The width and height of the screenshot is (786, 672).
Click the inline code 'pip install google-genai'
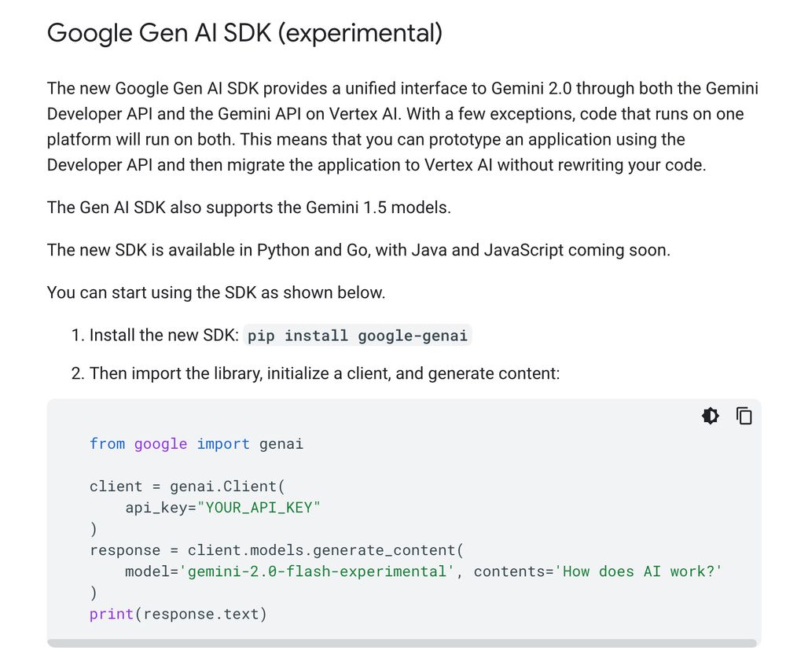[358, 336]
